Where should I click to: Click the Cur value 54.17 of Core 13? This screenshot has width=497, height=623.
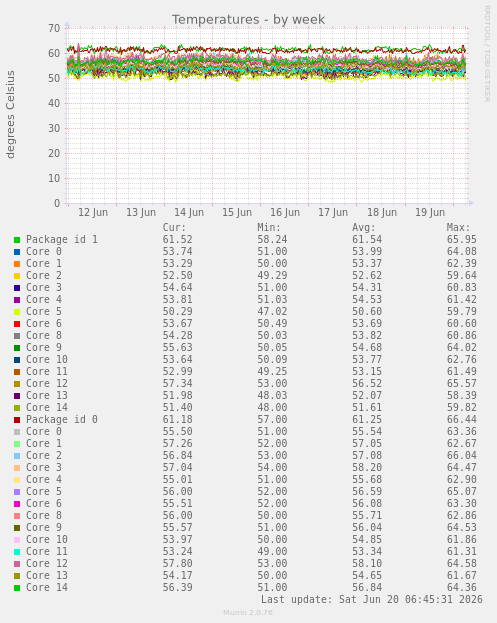(x=177, y=576)
